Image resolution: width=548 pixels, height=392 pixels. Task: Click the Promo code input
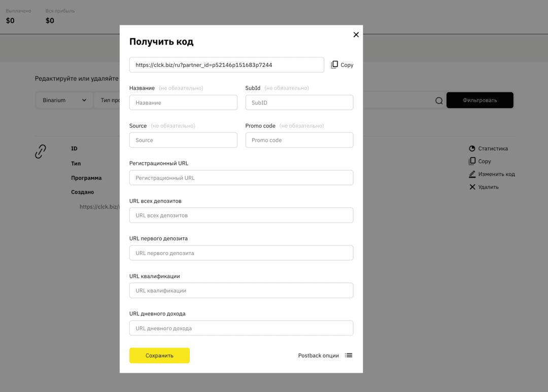click(x=299, y=140)
